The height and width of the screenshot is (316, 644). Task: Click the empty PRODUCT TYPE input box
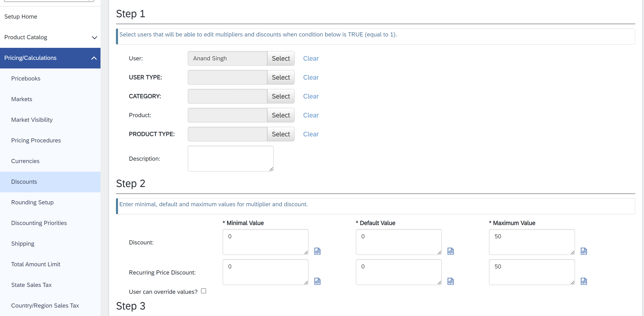(227, 134)
